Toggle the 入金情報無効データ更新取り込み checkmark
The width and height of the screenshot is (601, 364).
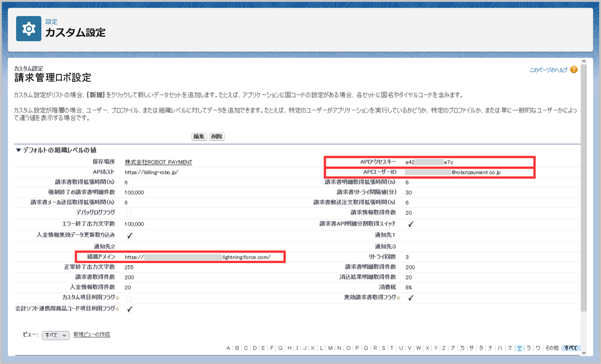[129, 235]
